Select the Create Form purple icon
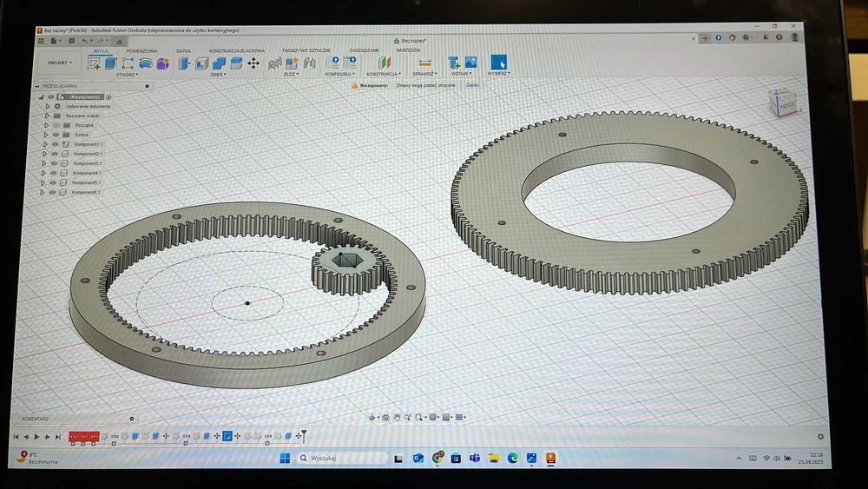The height and width of the screenshot is (489, 868). click(162, 63)
